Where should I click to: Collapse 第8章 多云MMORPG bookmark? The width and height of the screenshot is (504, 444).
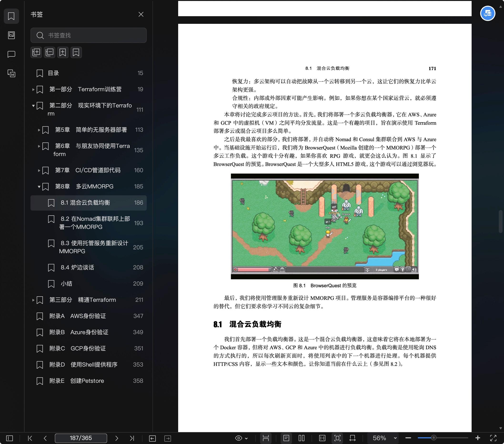pyautogui.click(x=39, y=187)
